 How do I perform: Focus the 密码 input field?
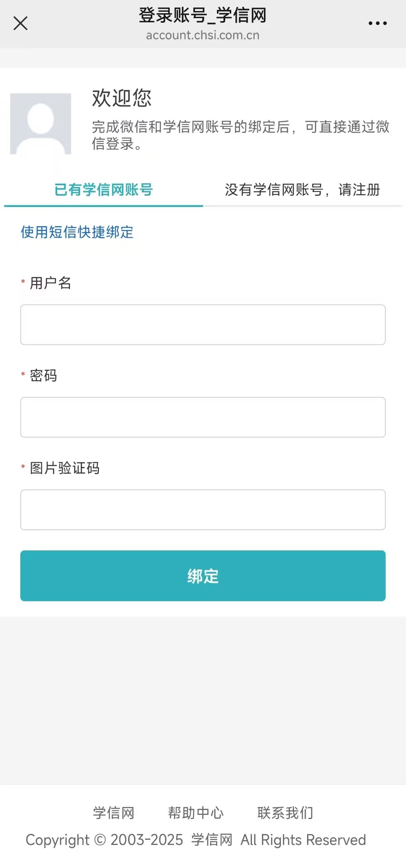pyautogui.click(x=203, y=417)
